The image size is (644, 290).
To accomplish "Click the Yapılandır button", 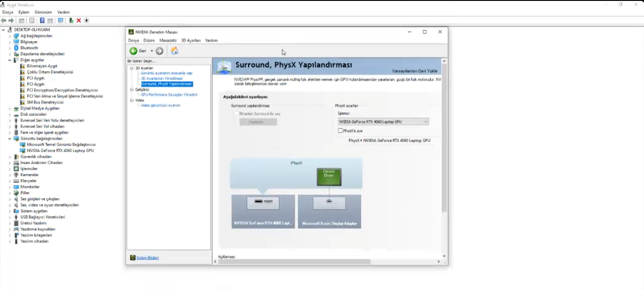I will pos(258,122).
